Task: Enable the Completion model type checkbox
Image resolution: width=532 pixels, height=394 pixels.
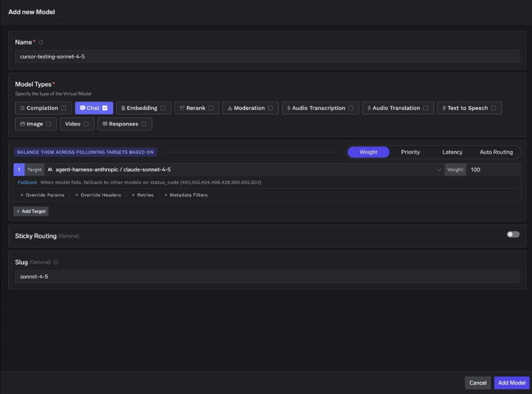Action: pyautogui.click(x=64, y=108)
